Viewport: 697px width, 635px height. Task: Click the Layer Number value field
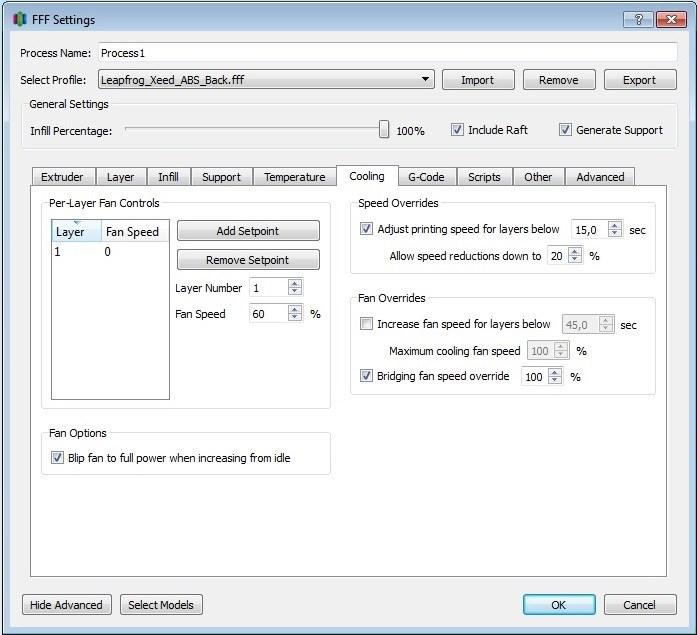pyautogui.click(x=269, y=288)
